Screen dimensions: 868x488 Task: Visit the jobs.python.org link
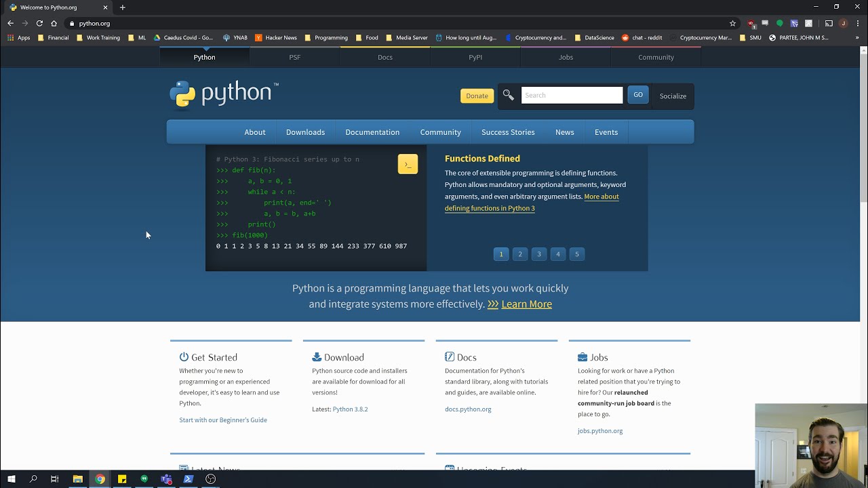[600, 431]
